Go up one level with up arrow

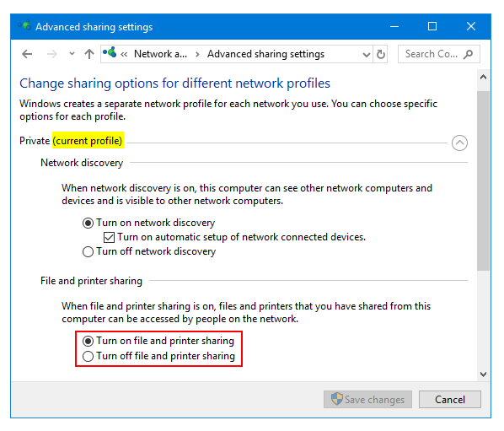point(89,54)
